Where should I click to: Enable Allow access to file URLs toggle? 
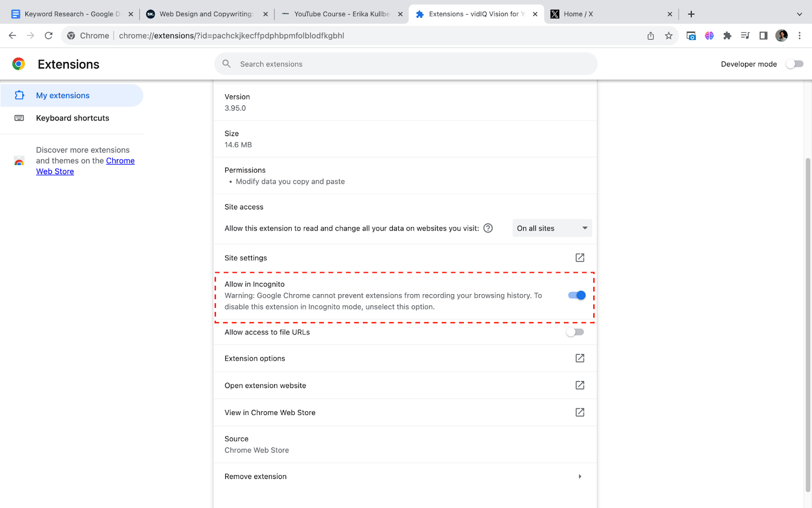pos(576,332)
